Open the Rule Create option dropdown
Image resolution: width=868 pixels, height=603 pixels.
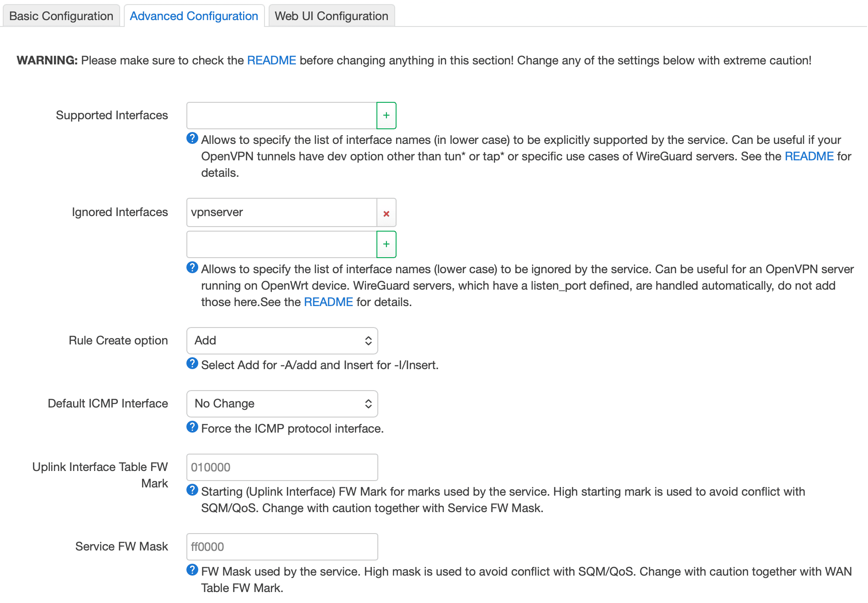tap(281, 341)
